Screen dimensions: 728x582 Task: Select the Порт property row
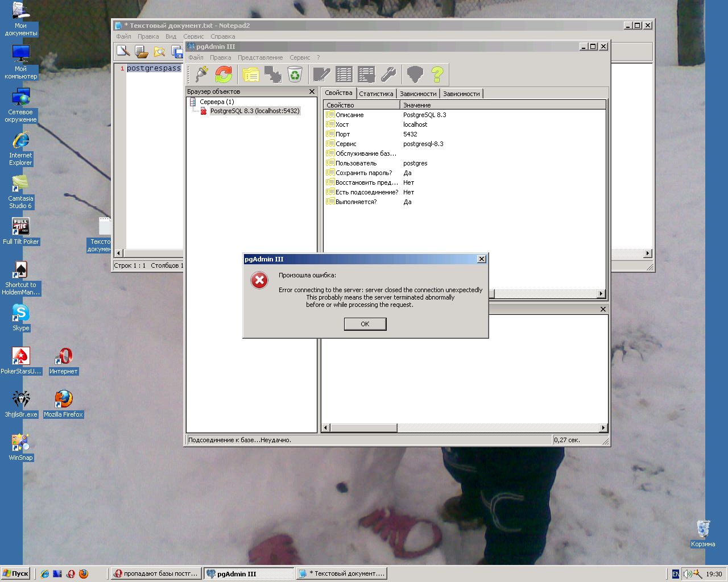coord(465,134)
